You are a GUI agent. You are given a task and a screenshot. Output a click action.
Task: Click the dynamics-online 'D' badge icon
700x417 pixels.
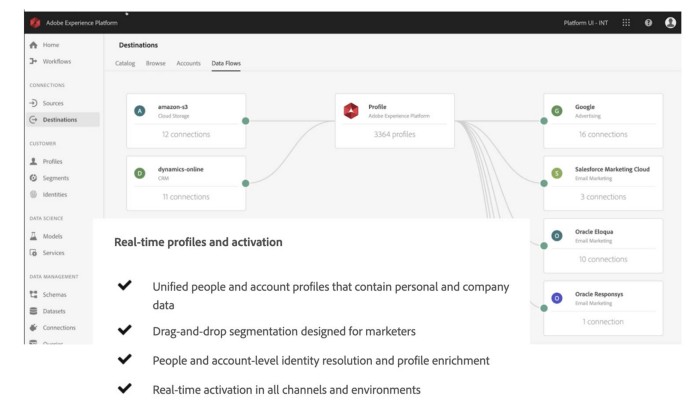tap(140, 173)
